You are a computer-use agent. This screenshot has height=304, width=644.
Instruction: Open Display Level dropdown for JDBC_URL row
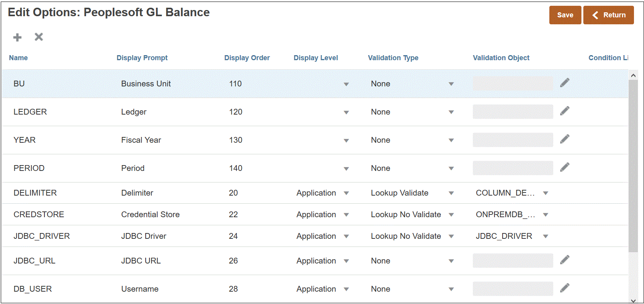pyautogui.click(x=346, y=261)
